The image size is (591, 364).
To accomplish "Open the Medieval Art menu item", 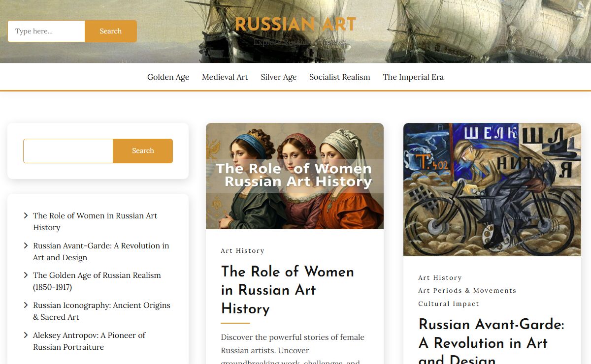I will (225, 77).
